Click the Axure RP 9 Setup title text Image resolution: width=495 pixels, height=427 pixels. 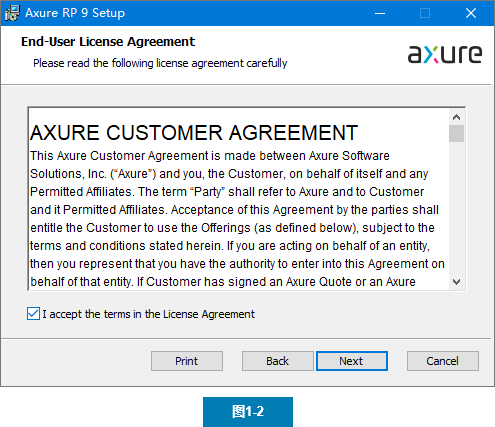click(75, 13)
